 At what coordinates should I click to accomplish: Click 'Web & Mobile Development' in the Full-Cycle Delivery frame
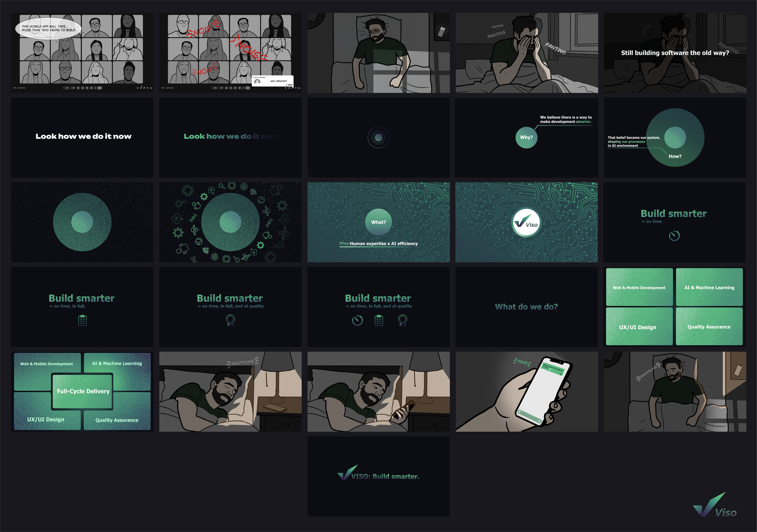(x=47, y=364)
